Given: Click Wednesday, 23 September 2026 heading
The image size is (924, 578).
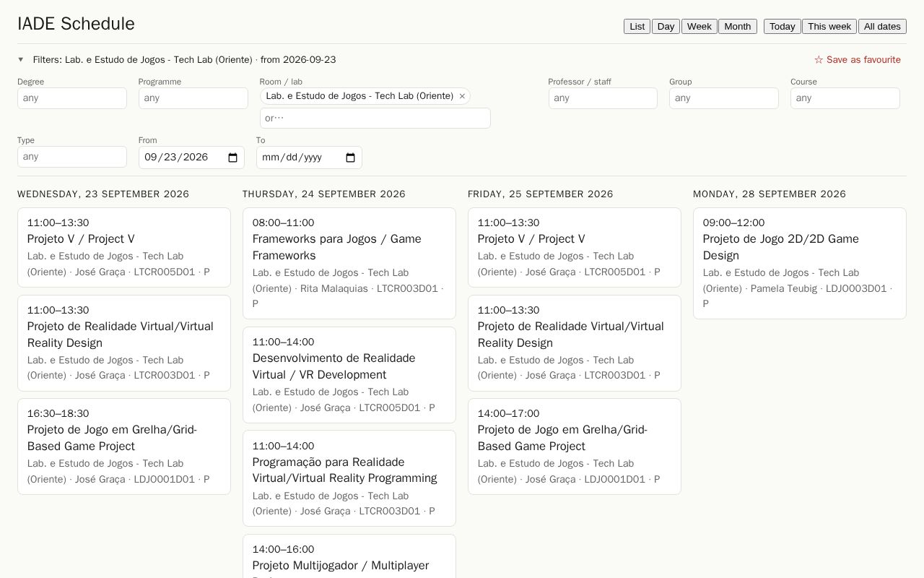Looking at the screenshot, I should coord(103,194).
